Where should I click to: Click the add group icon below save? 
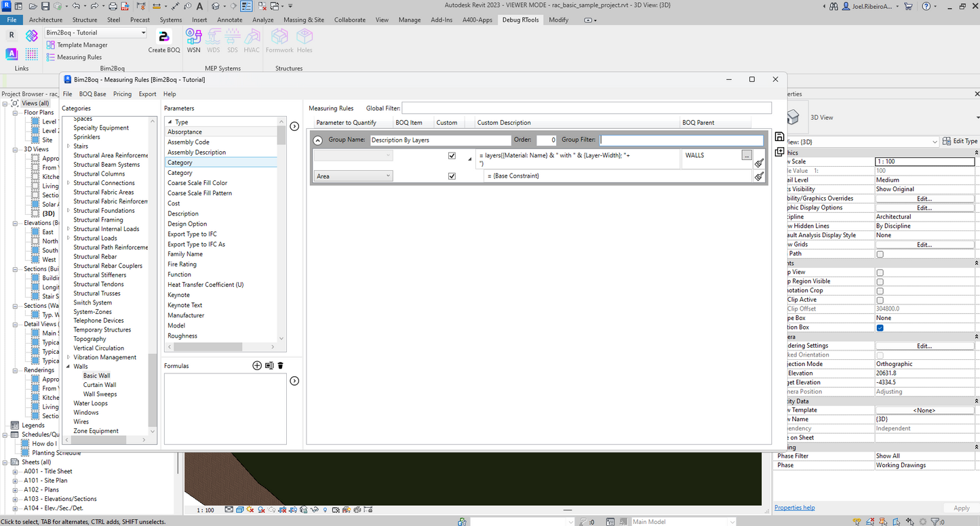779,151
